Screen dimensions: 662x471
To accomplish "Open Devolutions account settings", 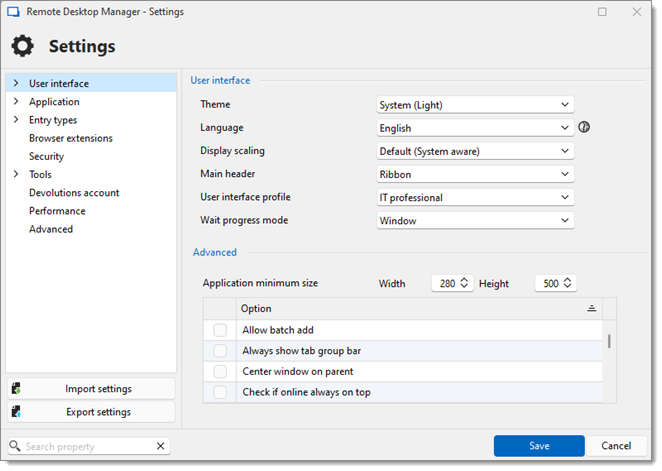I will point(74,192).
